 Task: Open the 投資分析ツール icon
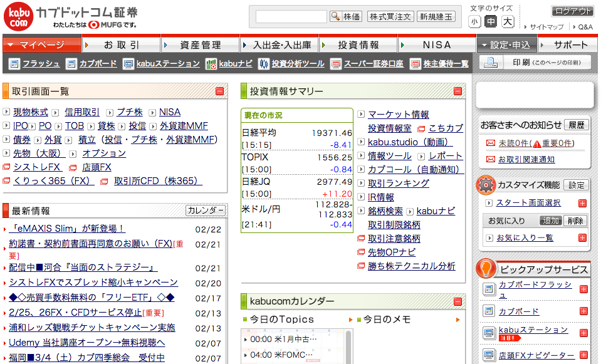[x=263, y=64]
